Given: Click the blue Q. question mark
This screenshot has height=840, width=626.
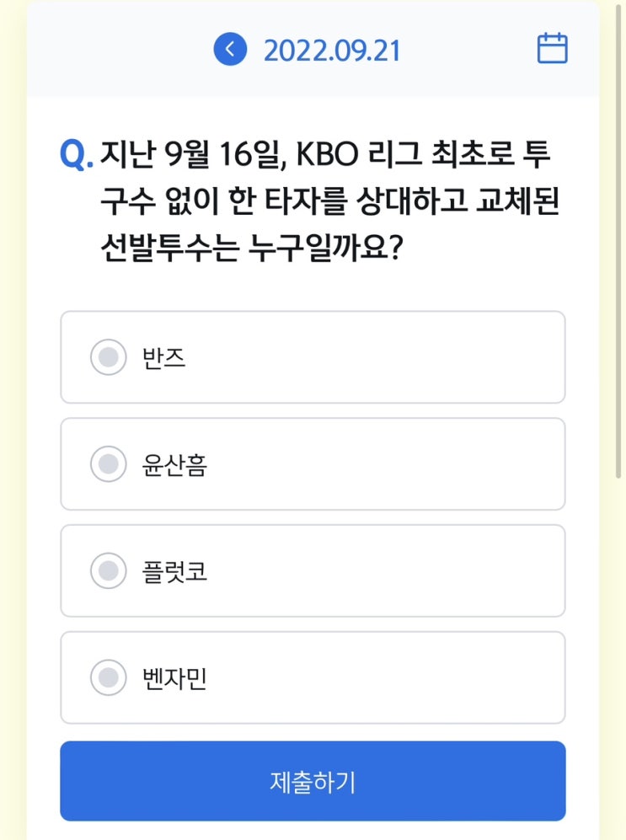Looking at the screenshot, I should tap(76, 155).
